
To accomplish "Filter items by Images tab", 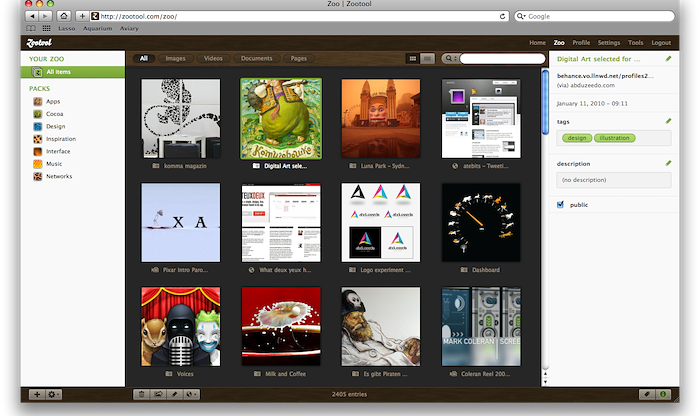I will click(x=175, y=59).
